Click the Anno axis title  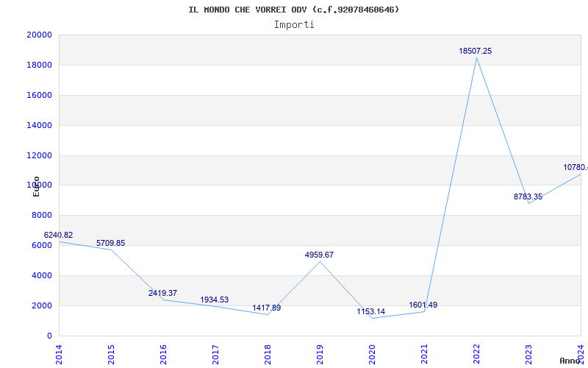[570, 361]
